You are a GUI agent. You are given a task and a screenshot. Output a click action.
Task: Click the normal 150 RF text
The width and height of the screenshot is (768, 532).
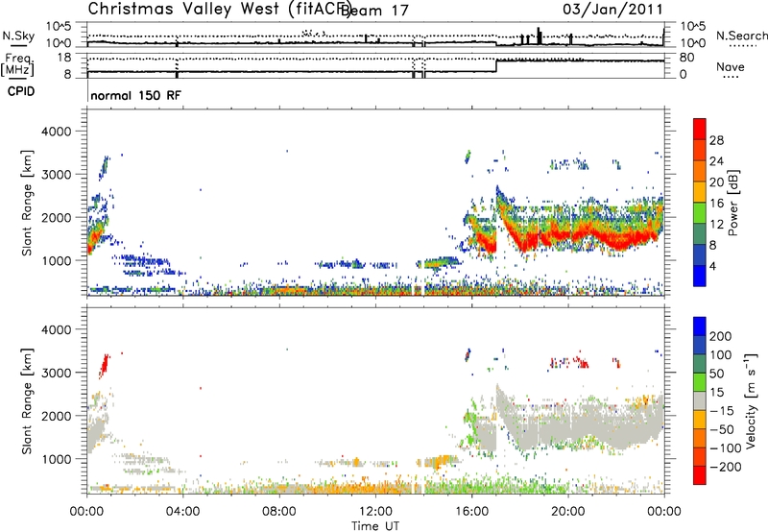coord(135,95)
